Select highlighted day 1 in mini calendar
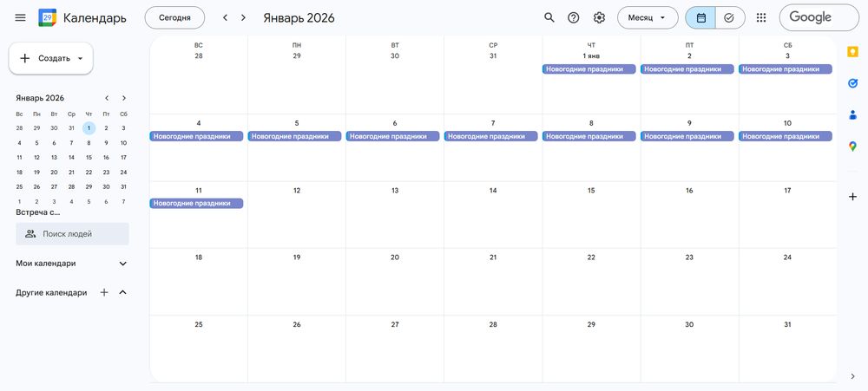The height and width of the screenshot is (391, 868). pyautogui.click(x=89, y=128)
